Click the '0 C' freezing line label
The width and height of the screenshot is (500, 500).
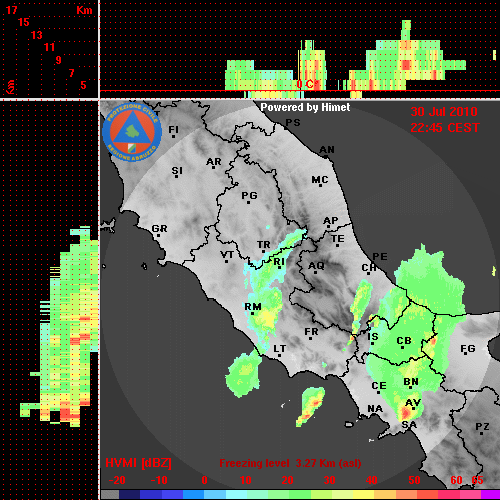(306, 84)
